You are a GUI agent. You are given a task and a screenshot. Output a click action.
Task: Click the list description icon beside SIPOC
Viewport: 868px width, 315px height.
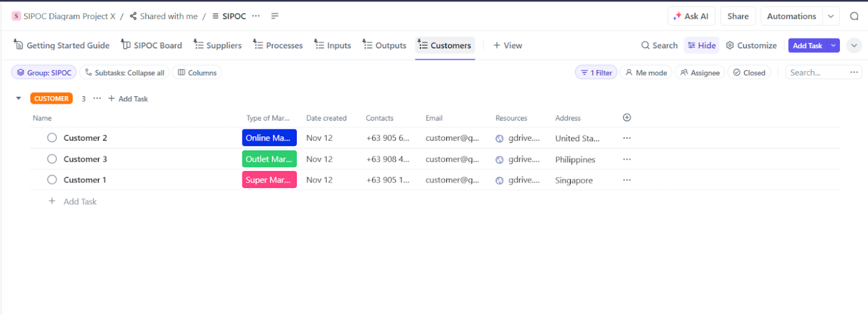click(x=275, y=16)
